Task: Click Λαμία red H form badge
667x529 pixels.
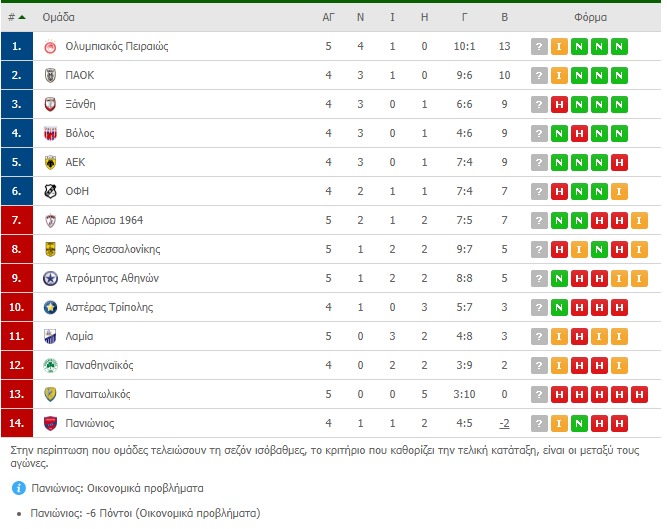Action: coord(579,337)
